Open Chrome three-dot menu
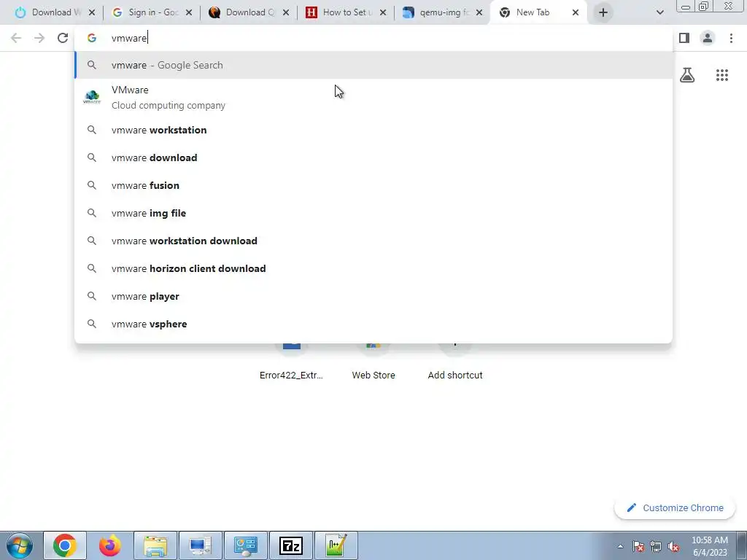747x560 pixels. pos(731,38)
